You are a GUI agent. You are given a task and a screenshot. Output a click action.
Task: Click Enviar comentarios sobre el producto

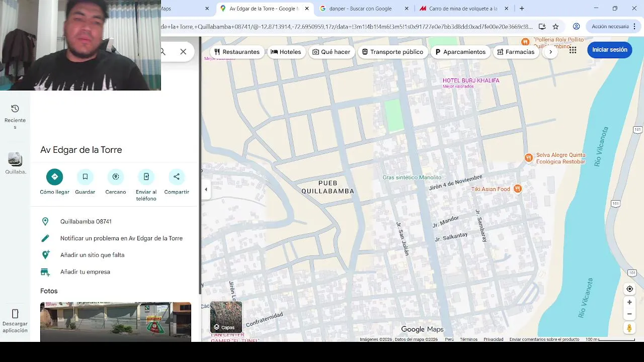[544, 339]
